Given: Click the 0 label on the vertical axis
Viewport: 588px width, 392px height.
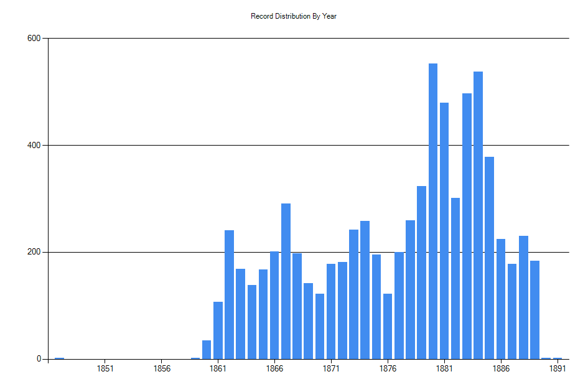Looking at the screenshot, I should pyautogui.click(x=39, y=359).
